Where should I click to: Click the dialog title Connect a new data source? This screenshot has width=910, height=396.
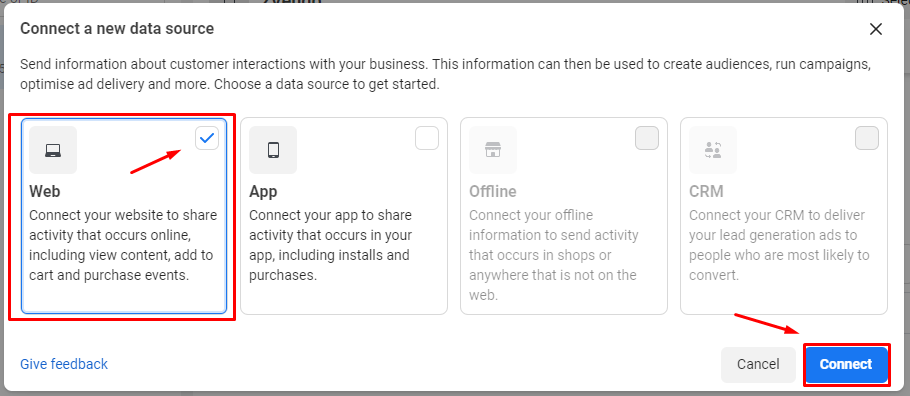click(x=117, y=28)
